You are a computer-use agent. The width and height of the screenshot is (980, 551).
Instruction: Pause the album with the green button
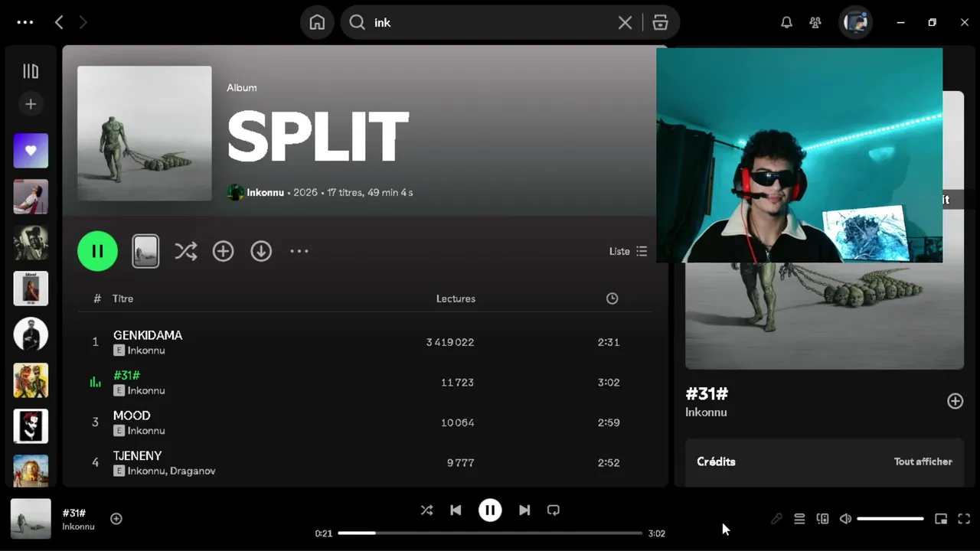coord(97,251)
